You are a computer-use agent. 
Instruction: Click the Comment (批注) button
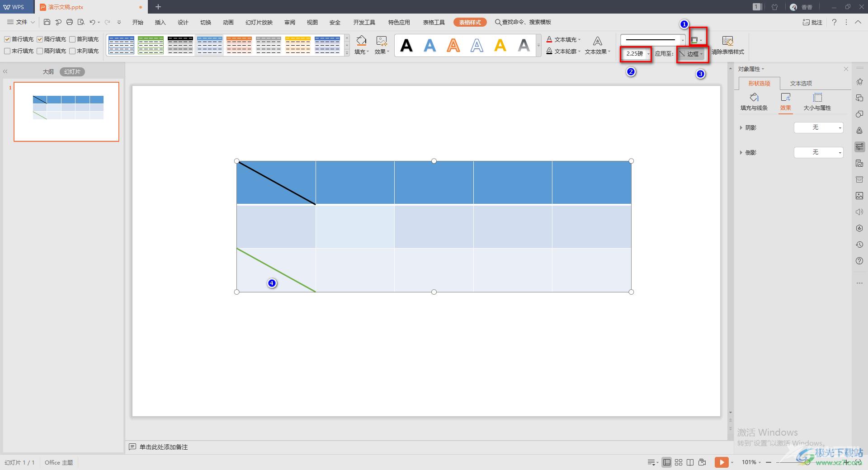(812, 22)
